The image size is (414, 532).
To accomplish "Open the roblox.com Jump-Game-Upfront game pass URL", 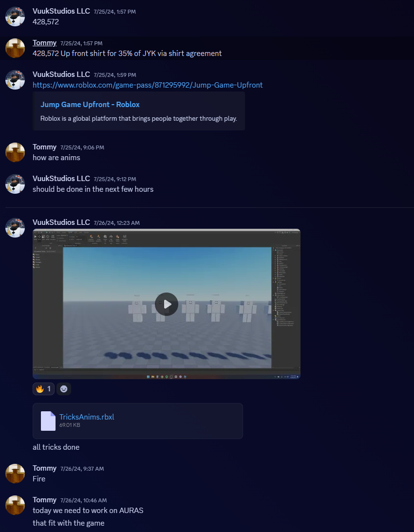I will (148, 85).
